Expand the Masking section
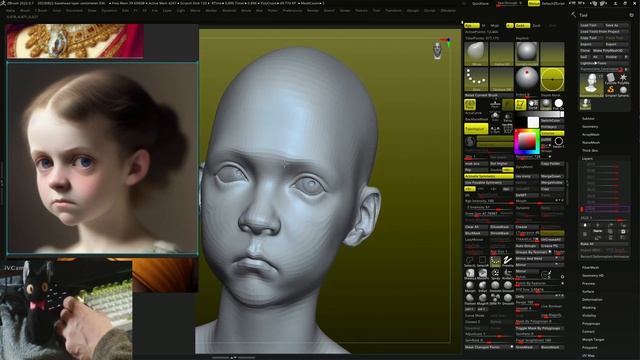Screen dimensions: 640x360 point(589,307)
